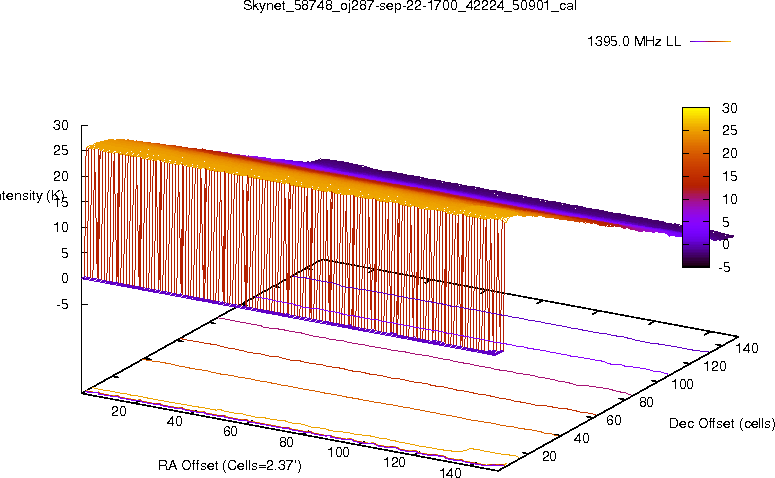Click the RA Offset tick 60
The image size is (775, 478).
pyautogui.click(x=230, y=432)
